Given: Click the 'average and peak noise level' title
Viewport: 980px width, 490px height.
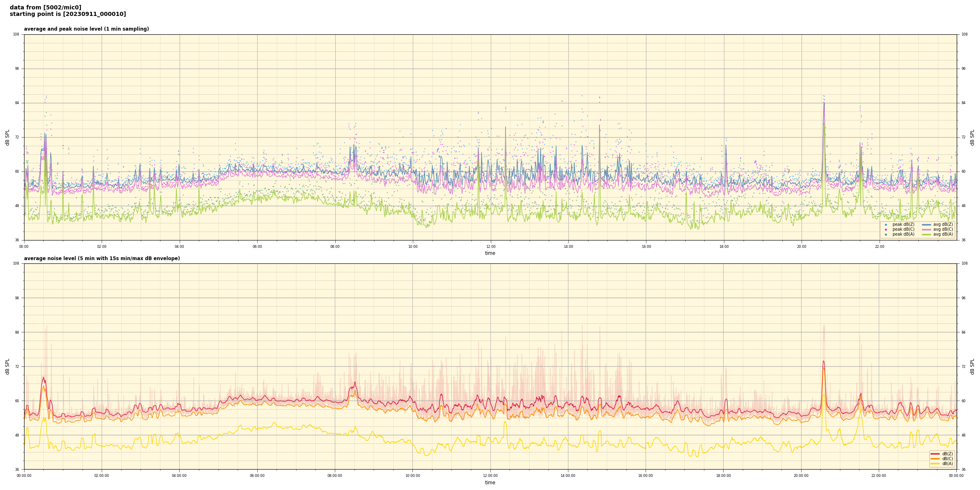Looking at the screenshot, I should coord(86,29).
